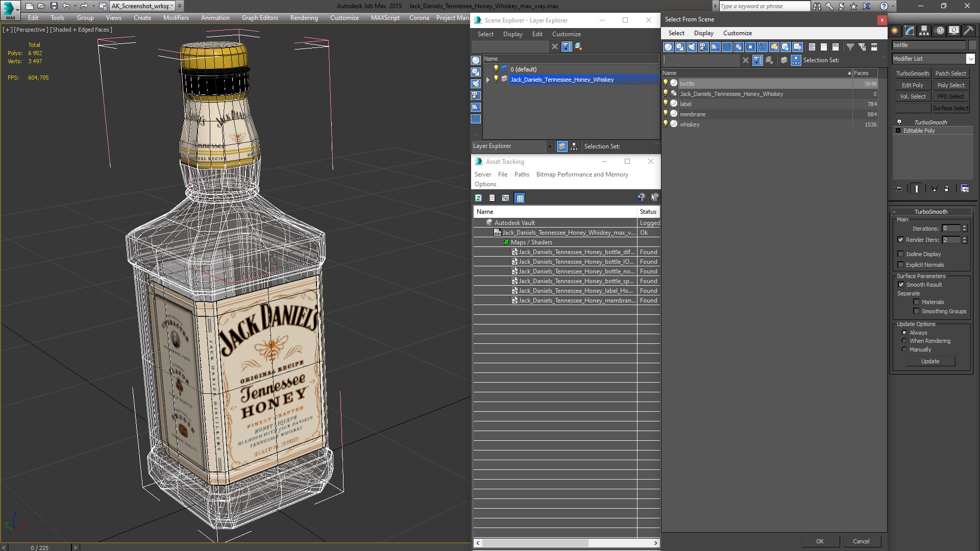This screenshot has width=980, height=551.
Task: Toggle Display Space Warps filter in Select From Scene
Action: click(727, 47)
